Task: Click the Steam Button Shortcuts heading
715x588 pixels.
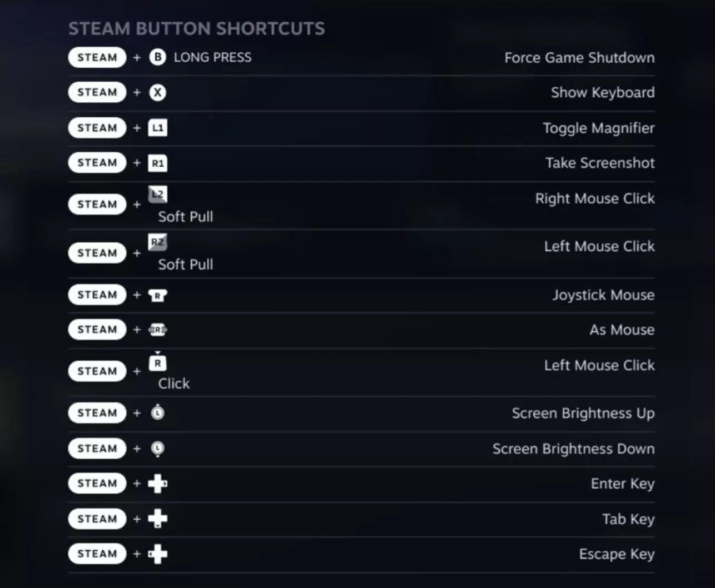Action: pyautogui.click(x=196, y=29)
